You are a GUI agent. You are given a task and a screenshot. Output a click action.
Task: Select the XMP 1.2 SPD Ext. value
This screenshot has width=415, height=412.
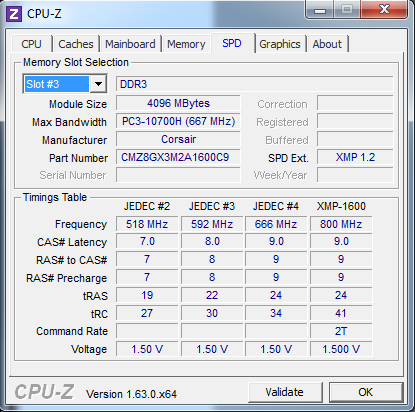[355, 157]
